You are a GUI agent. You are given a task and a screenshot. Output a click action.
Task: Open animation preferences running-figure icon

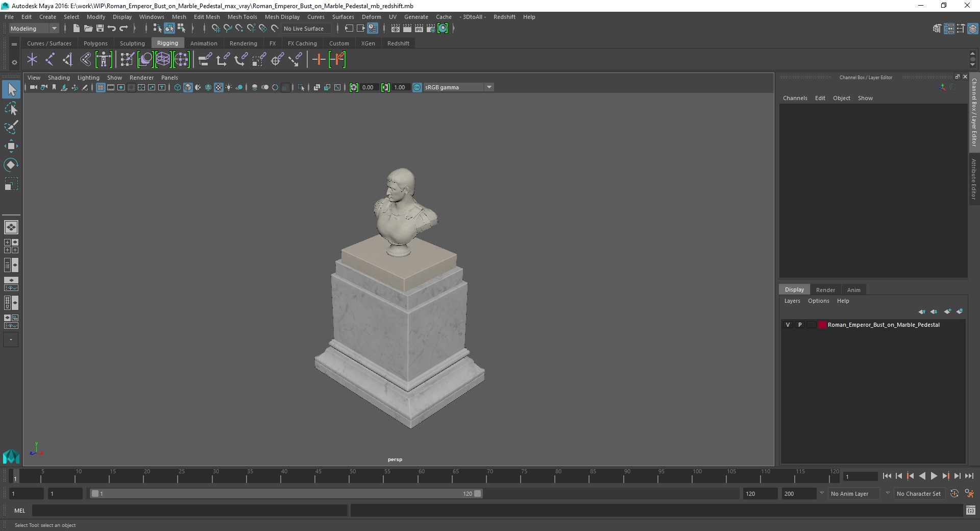pos(969,494)
